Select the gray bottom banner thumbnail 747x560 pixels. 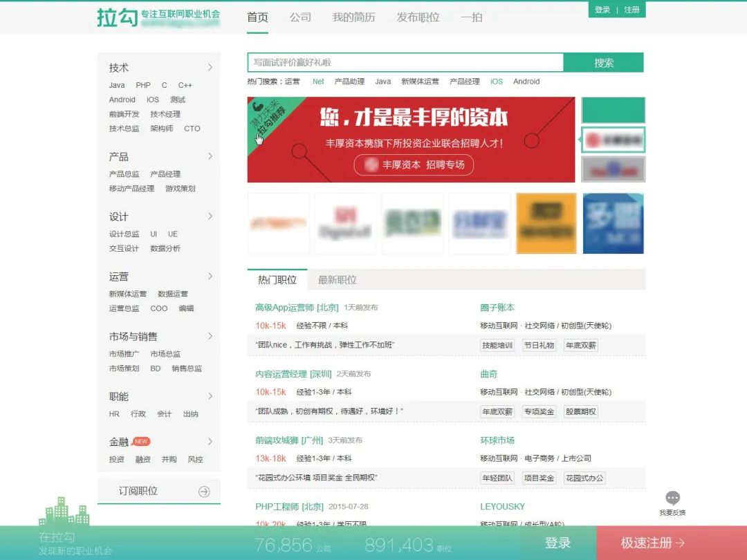tap(613, 169)
